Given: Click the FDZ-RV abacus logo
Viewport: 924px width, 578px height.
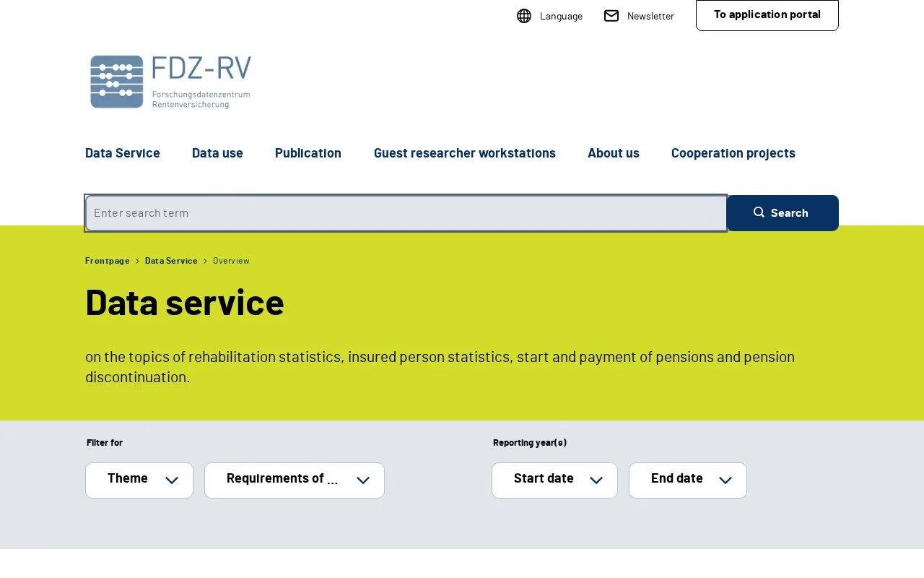Looking at the screenshot, I should (x=170, y=82).
